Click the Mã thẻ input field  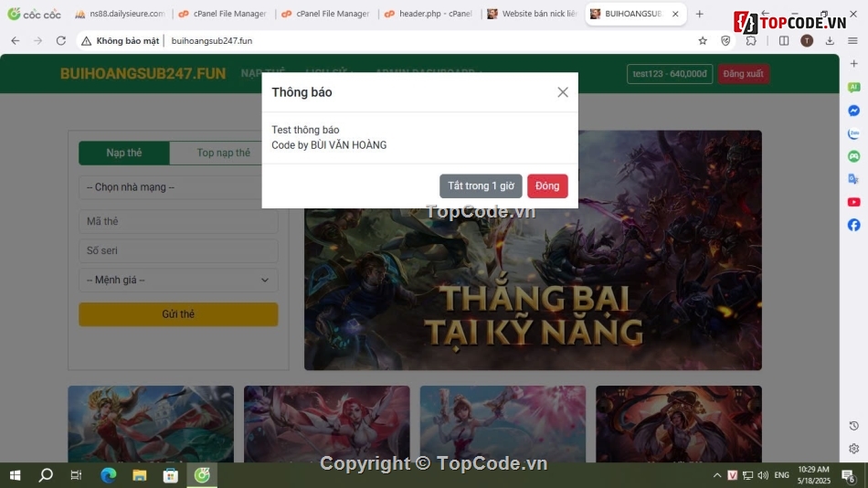tap(178, 221)
